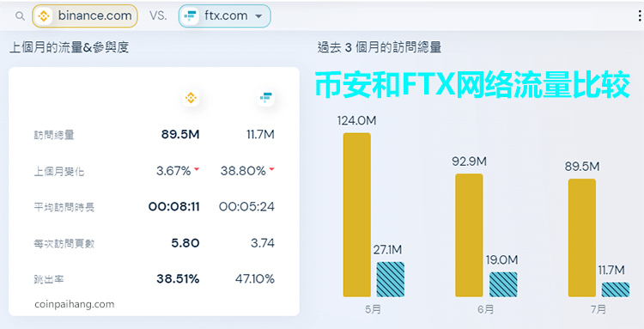Click the search magnifier icon

pyautogui.click(x=20, y=16)
